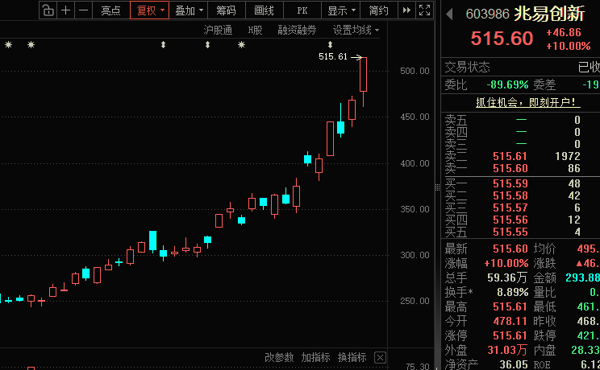Click the star event marker under H股

[x=241, y=45]
